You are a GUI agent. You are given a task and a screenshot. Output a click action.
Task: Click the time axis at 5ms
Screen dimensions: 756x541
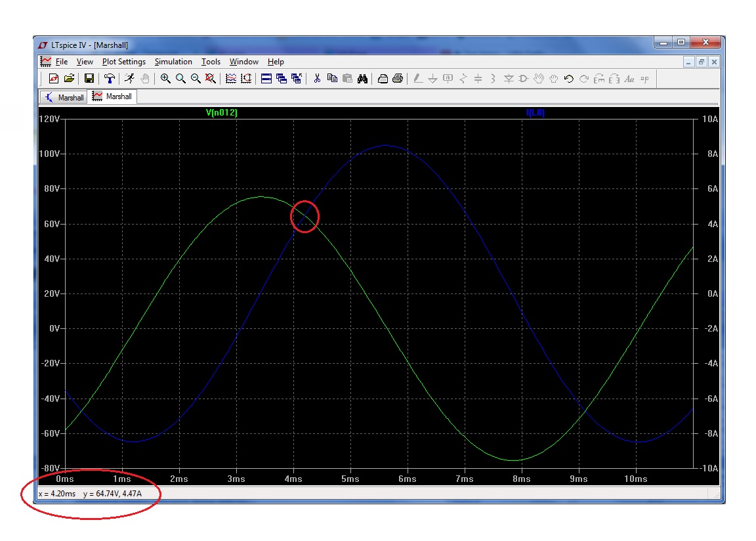pyautogui.click(x=350, y=479)
